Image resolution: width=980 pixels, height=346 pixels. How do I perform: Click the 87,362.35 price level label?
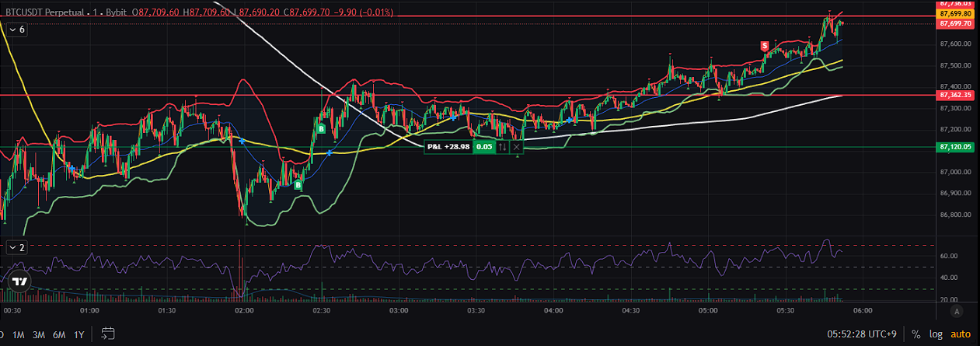(954, 95)
